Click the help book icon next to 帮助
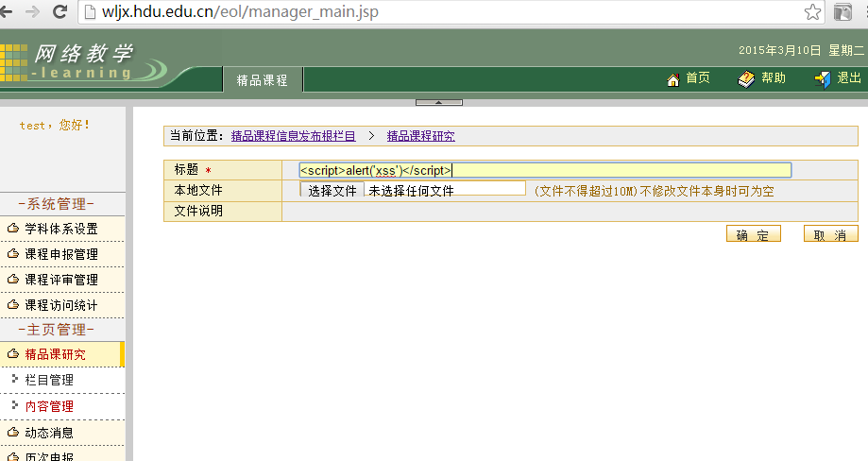The height and width of the screenshot is (461, 868). pos(746,79)
